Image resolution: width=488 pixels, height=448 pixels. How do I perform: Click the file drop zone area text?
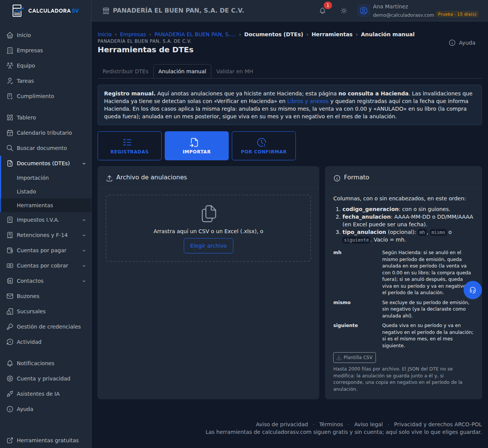pos(209,231)
